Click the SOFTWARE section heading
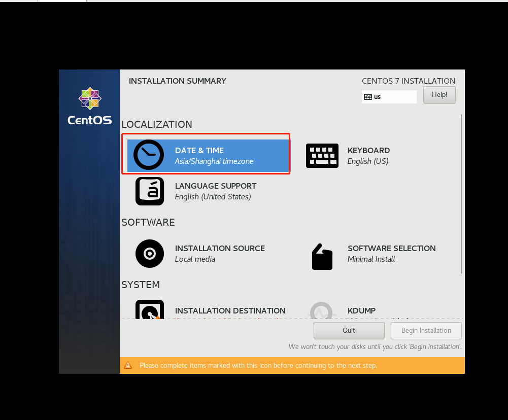The image size is (508, 420). (x=148, y=223)
